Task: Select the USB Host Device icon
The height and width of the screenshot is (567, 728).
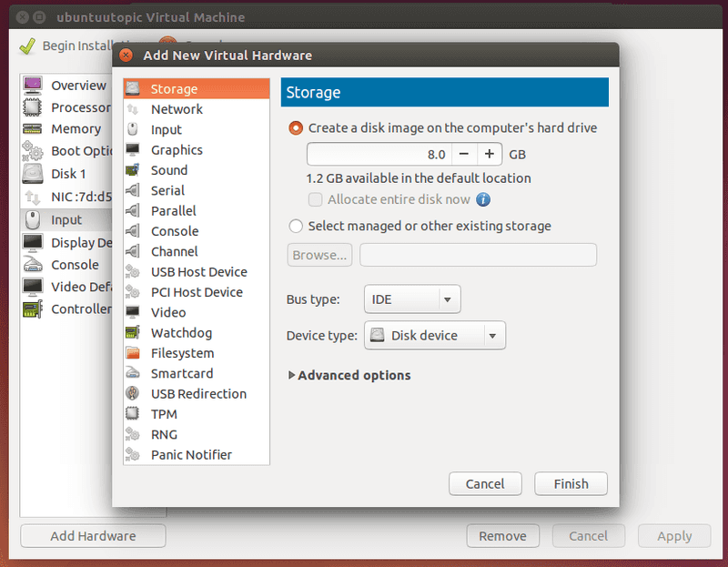Action: (133, 272)
